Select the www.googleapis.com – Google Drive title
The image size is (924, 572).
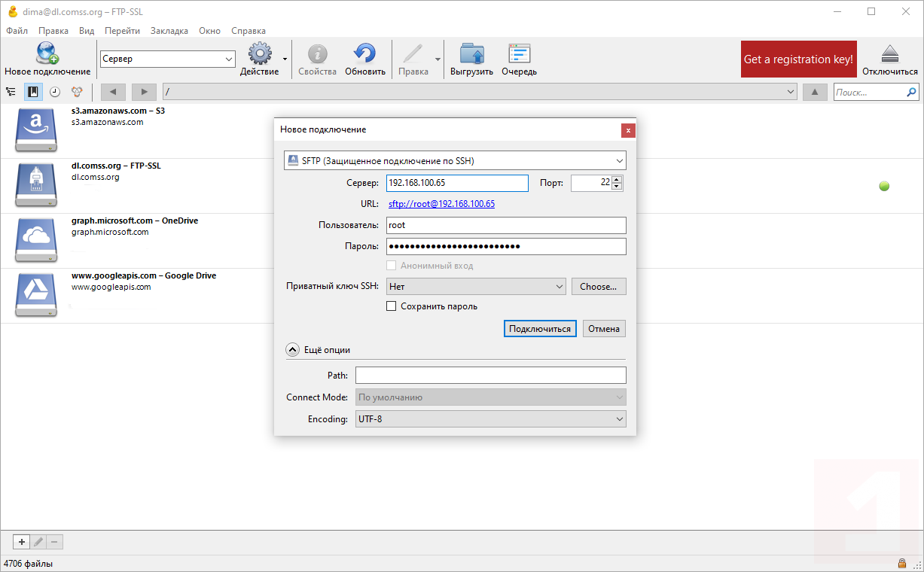tap(144, 275)
